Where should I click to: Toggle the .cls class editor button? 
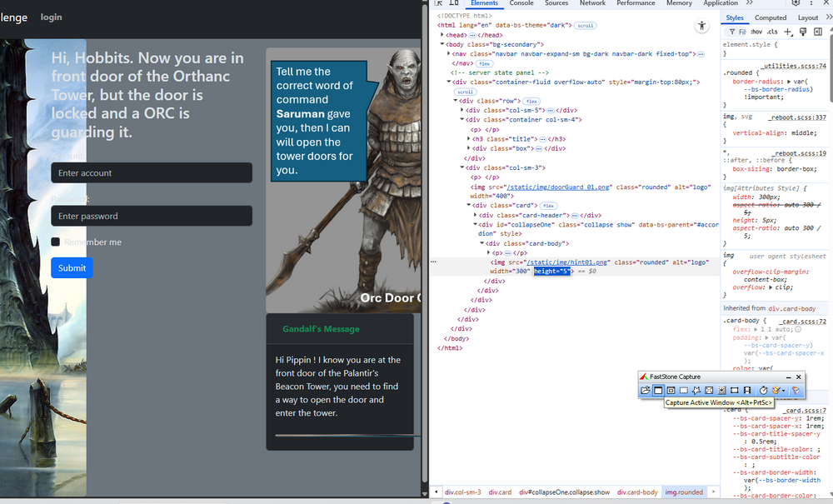(x=772, y=32)
